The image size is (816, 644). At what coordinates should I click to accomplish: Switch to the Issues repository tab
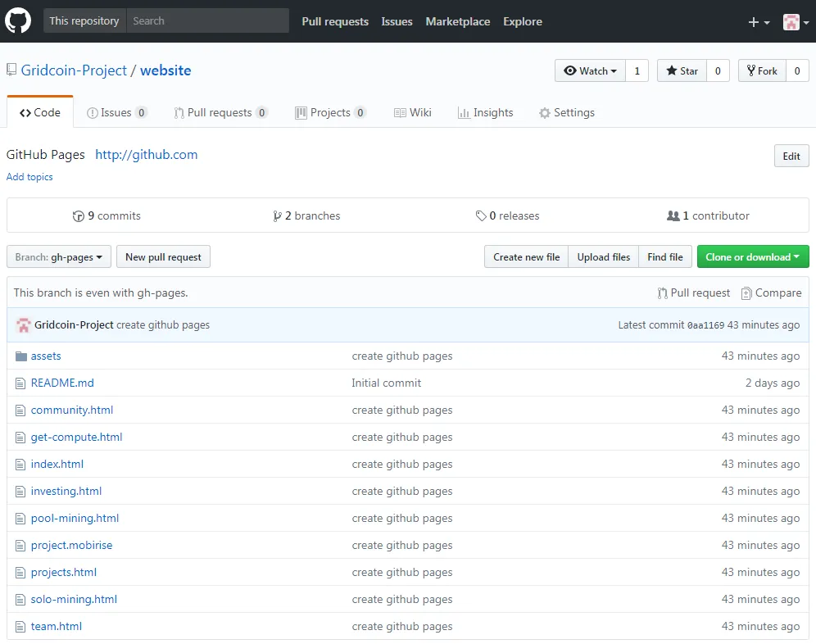point(117,112)
